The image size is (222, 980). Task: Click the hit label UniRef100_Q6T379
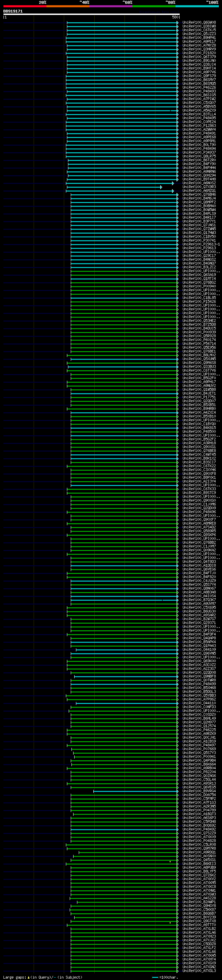point(199,57)
